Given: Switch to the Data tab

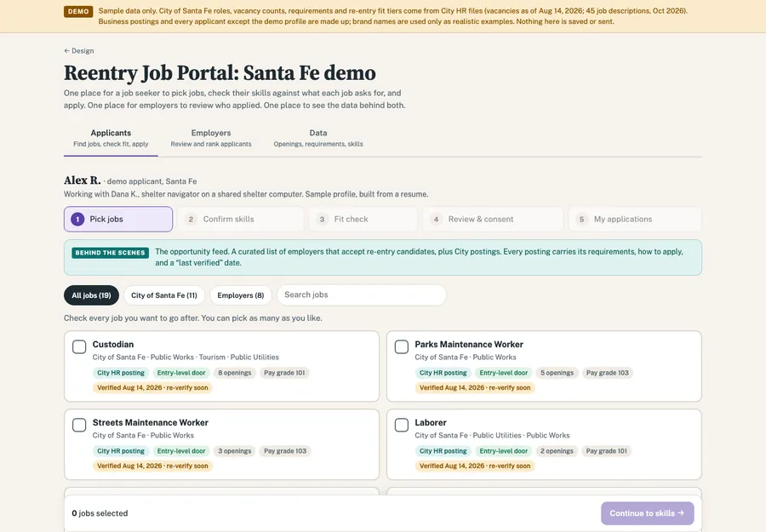Looking at the screenshot, I should pyautogui.click(x=318, y=138).
